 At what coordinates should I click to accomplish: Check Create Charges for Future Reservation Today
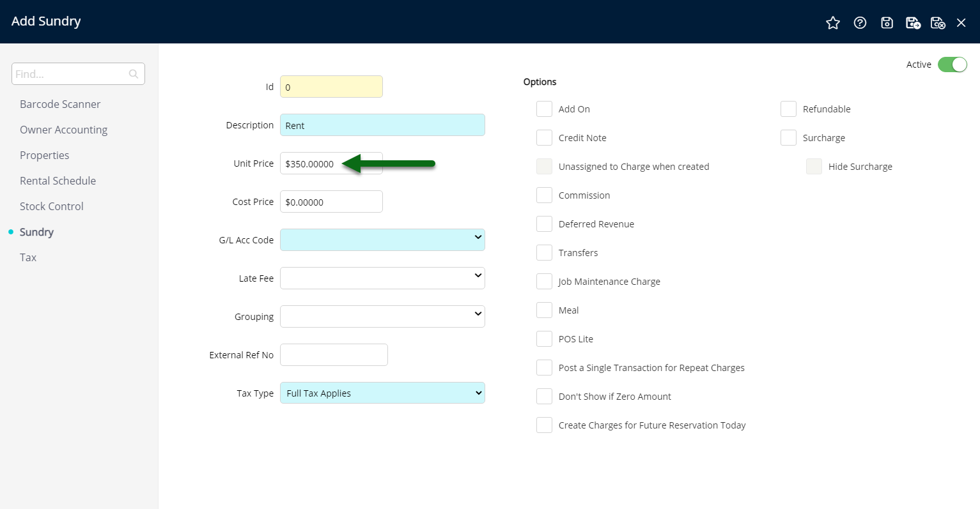coord(544,425)
